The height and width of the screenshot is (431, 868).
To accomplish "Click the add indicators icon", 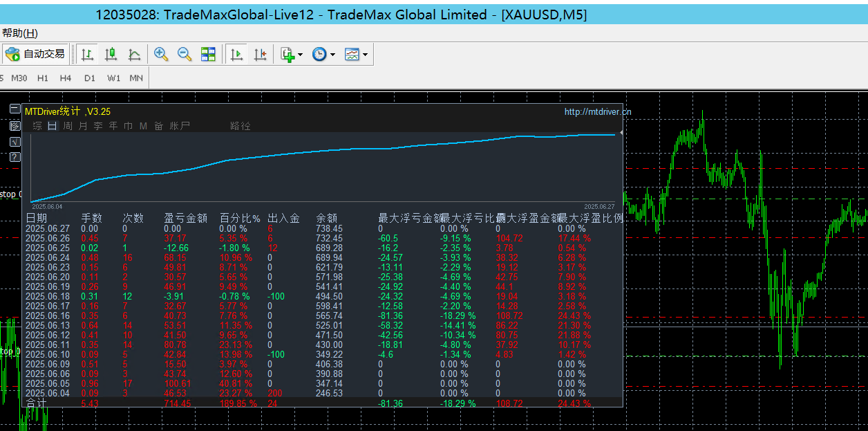I will pos(287,54).
